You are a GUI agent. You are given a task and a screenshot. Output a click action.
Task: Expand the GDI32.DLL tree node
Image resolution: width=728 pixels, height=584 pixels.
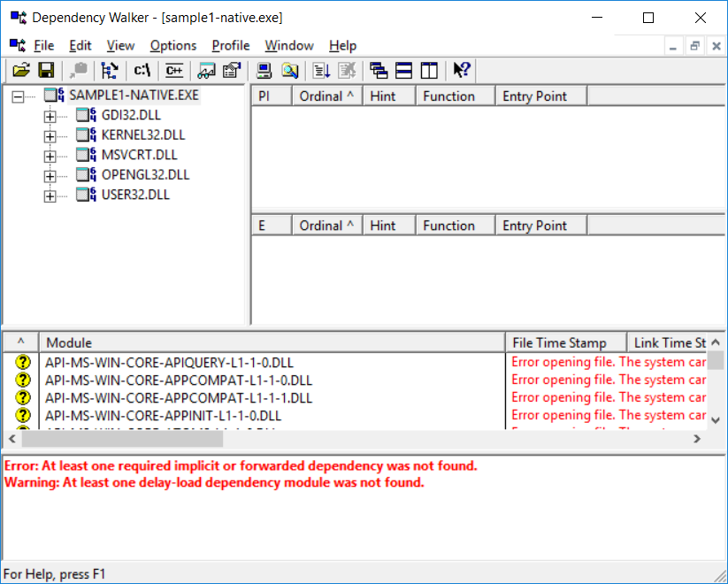50,116
